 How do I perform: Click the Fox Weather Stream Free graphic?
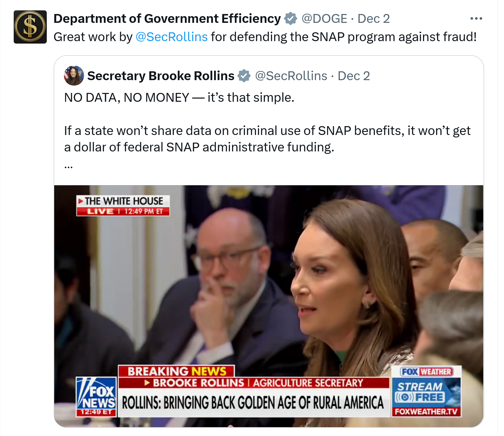426,391
